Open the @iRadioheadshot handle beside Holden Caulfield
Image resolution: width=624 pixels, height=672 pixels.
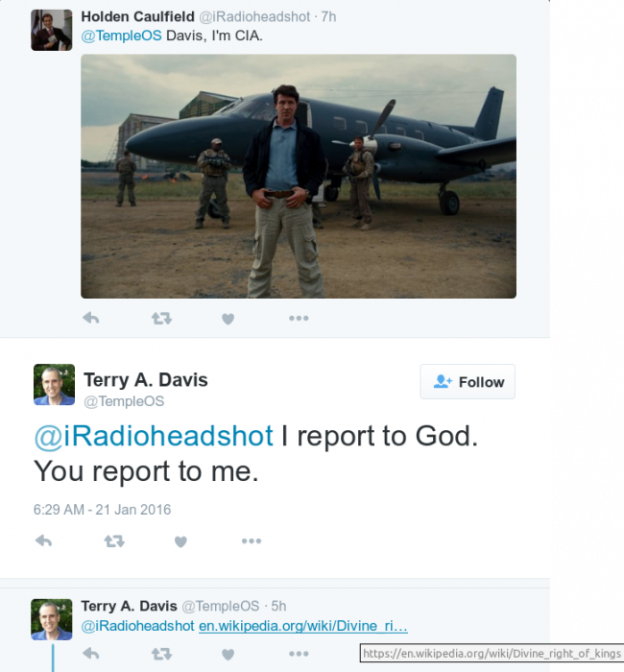tap(254, 16)
